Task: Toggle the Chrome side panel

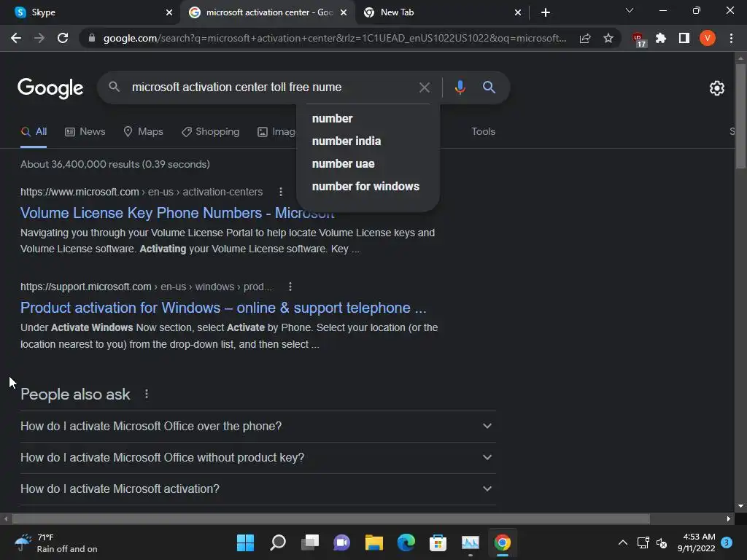Action: (684, 38)
